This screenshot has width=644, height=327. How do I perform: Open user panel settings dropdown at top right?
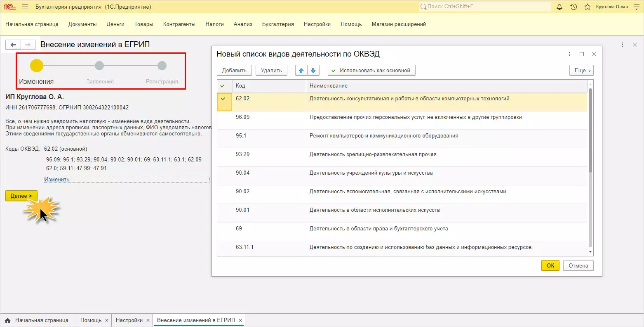[x=636, y=7]
